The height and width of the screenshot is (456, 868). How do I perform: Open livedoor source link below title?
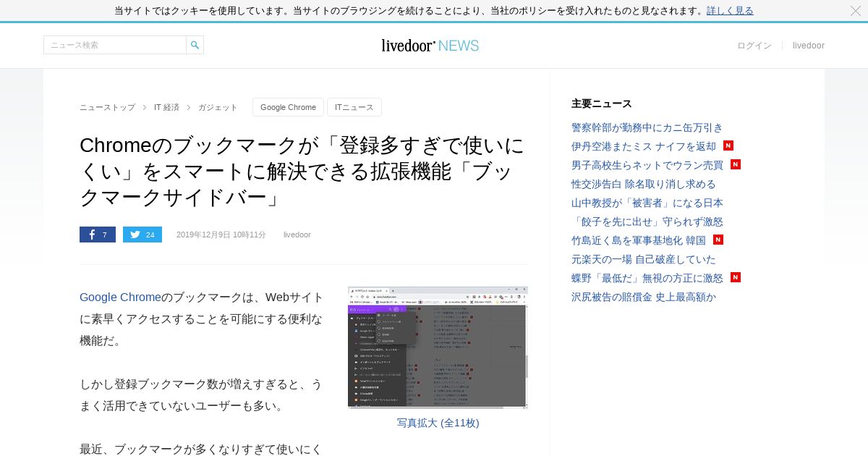pyautogui.click(x=297, y=235)
